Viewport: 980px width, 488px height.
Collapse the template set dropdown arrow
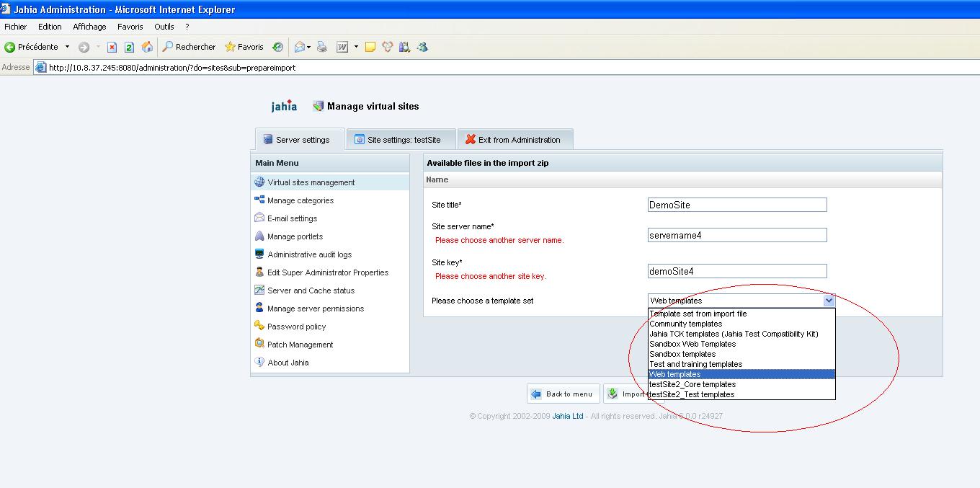829,301
